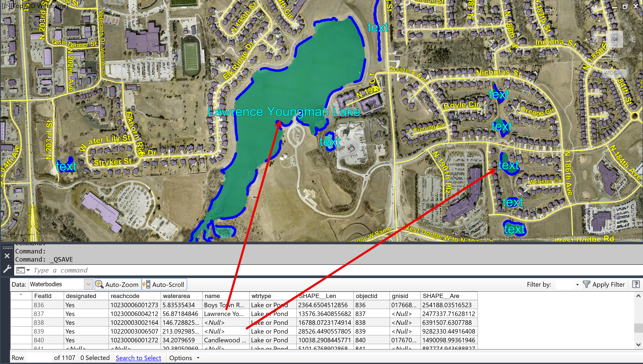This screenshot has height=364, width=643.
Task: Expand the Waterbodies data dropdown
Action: point(88,284)
